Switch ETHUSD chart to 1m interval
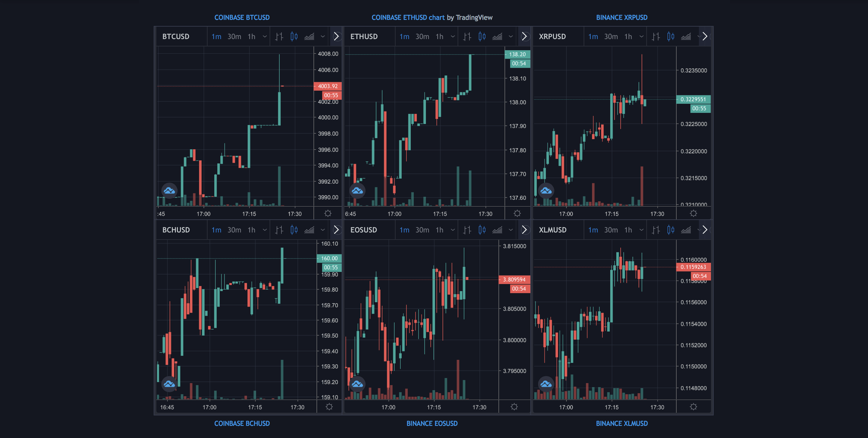Image resolution: width=868 pixels, height=438 pixels. coord(404,36)
